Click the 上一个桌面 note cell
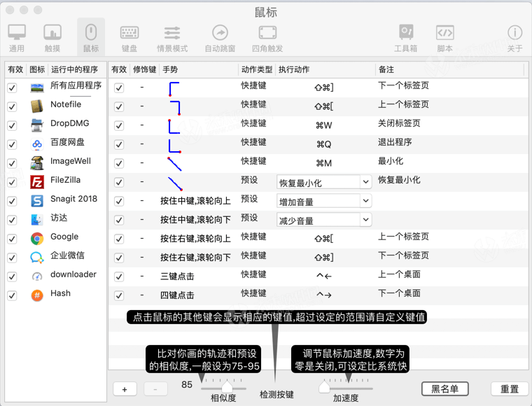The height and width of the screenshot is (406, 532). pos(399,274)
